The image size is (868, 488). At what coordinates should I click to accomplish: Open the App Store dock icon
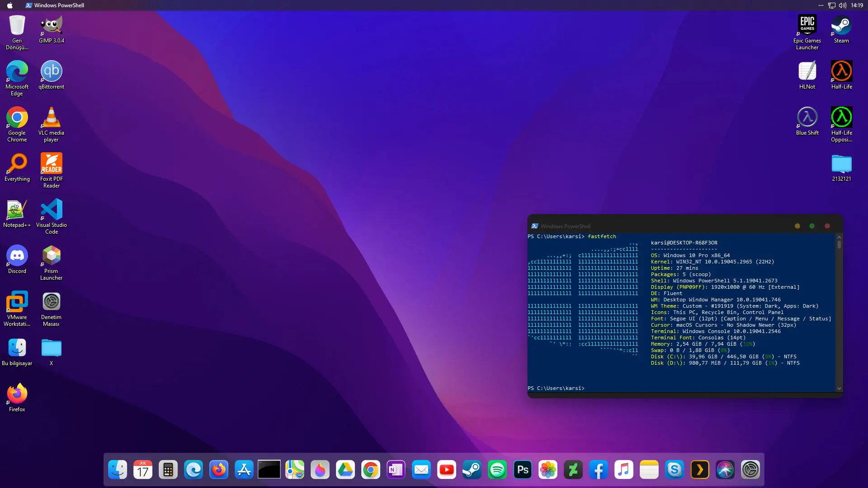[x=244, y=470]
